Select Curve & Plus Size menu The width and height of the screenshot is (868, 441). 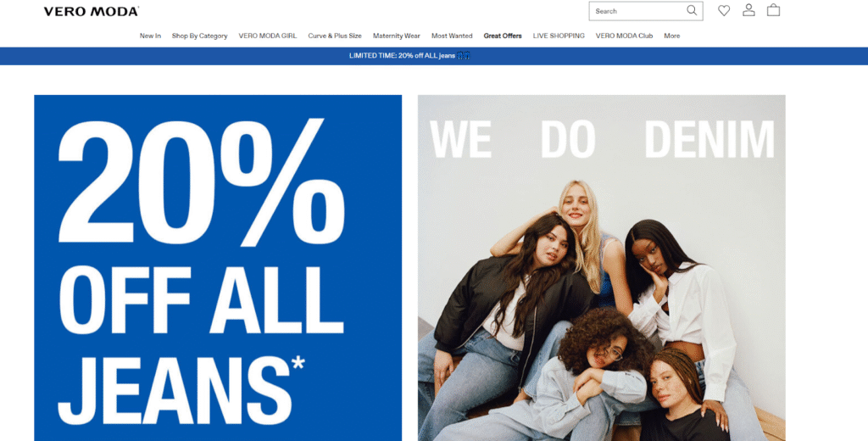tap(335, 36)
